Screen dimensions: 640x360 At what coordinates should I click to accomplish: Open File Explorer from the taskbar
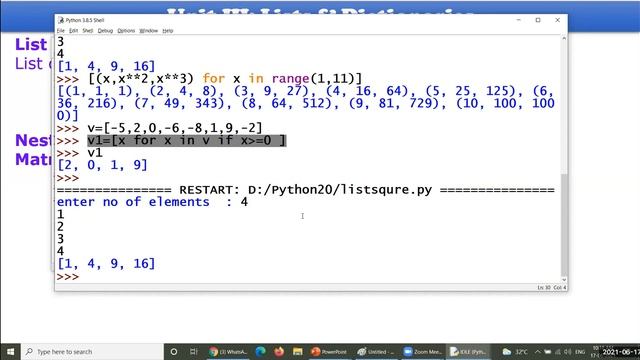[x=298, y=351]
